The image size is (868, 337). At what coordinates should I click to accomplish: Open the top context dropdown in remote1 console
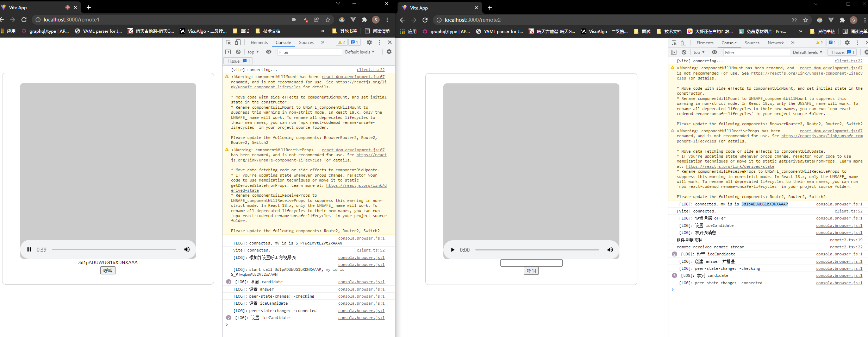(253, 52)
